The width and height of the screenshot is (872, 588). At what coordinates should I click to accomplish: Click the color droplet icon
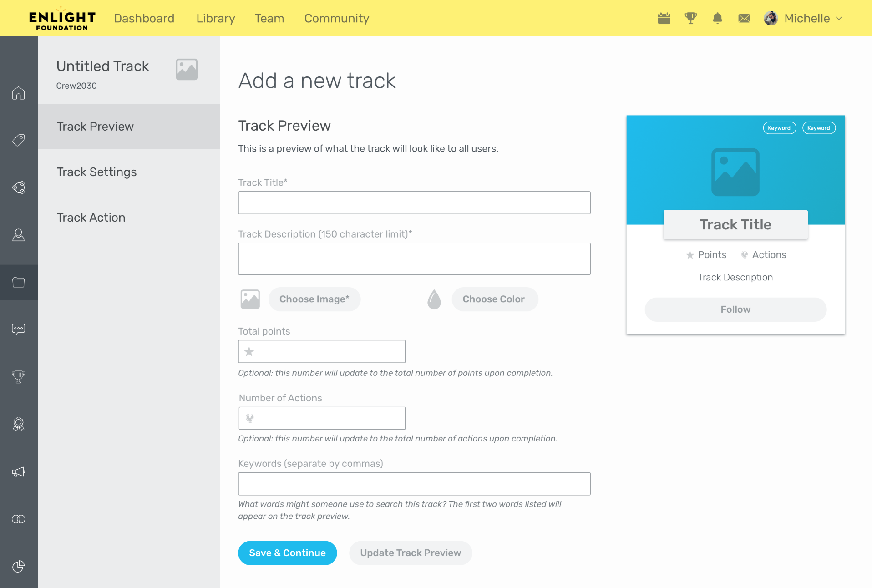(434, 299)
